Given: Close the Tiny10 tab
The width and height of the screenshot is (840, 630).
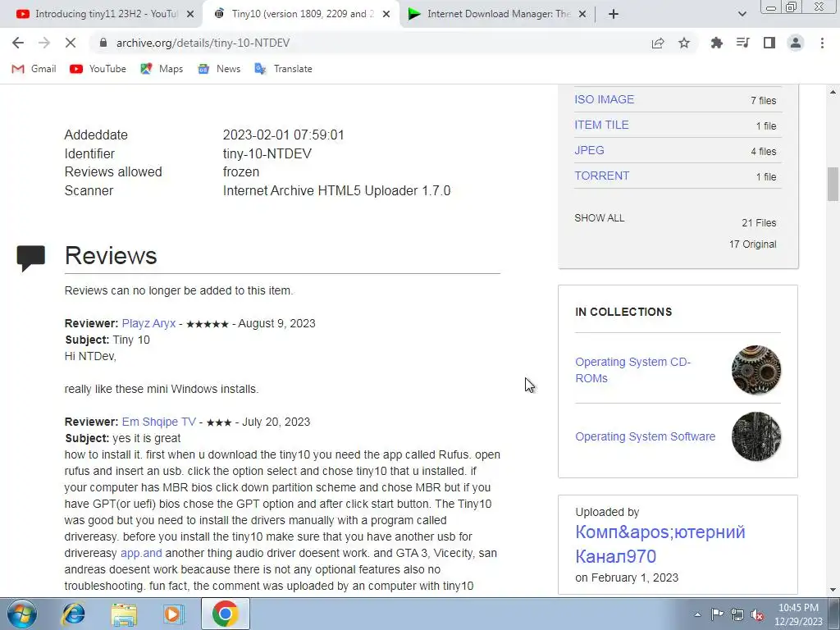Looking at the screenshot, I should pyautogui.click(x=386, y=15).
